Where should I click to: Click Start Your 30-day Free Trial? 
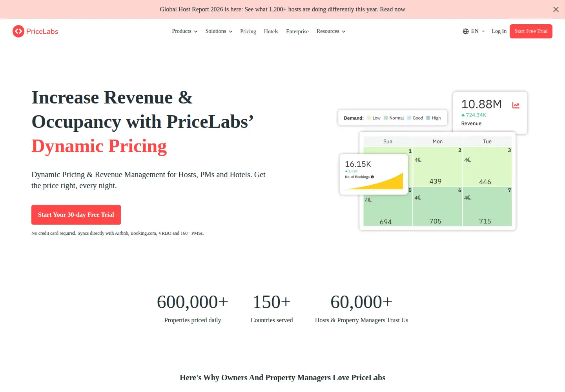(x=76, y=215)
